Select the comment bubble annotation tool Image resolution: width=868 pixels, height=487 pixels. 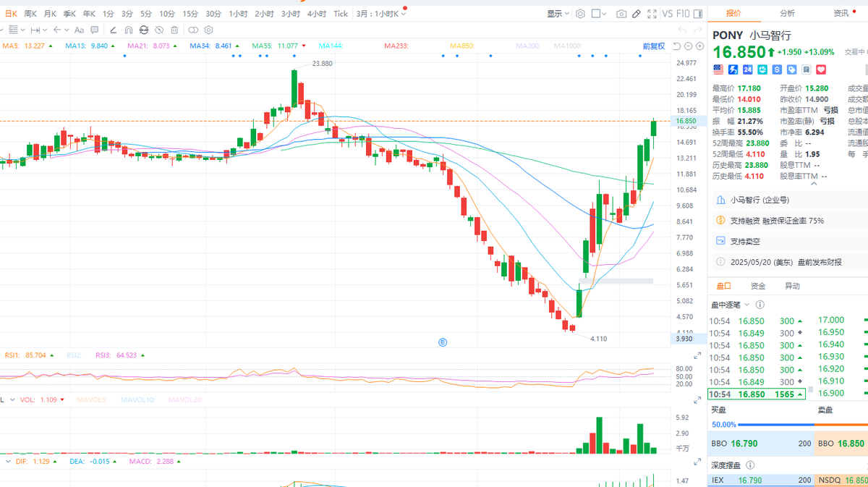coord(94,30)
